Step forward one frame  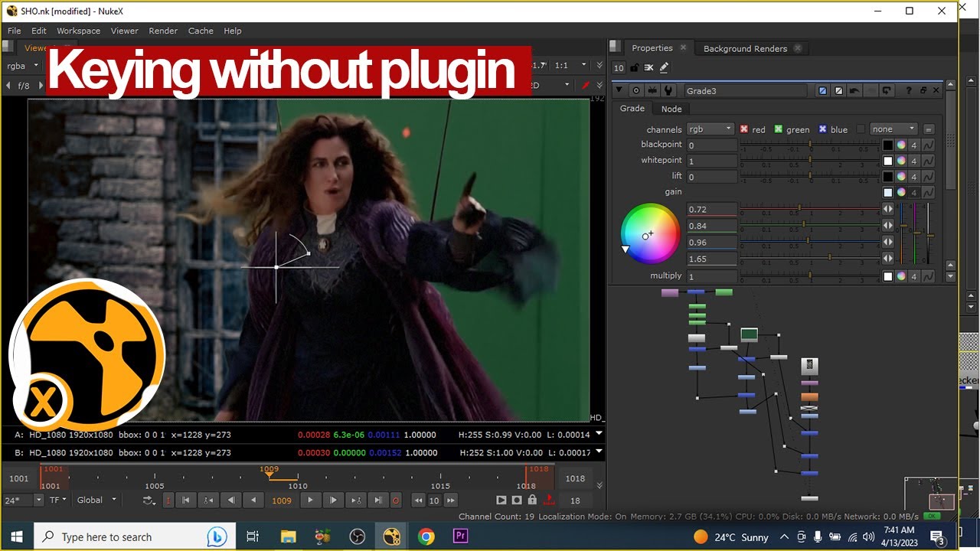[333, 500]
